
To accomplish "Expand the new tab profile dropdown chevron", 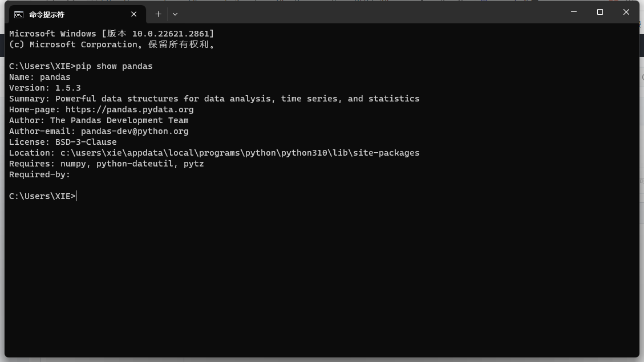I will click(175, 14).
